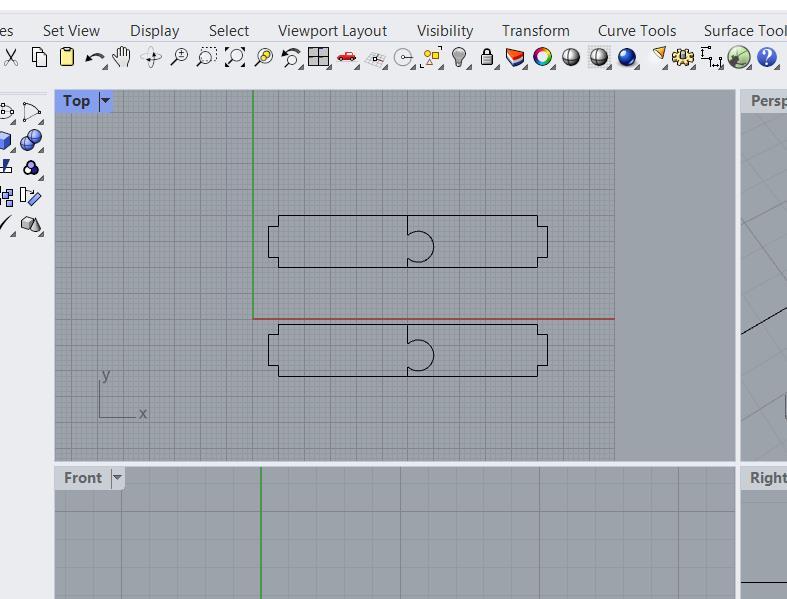The width and height of the screenshot is (787, 599).
Task: Click the red car Named Views icon
Action: [x=347, y=57]
